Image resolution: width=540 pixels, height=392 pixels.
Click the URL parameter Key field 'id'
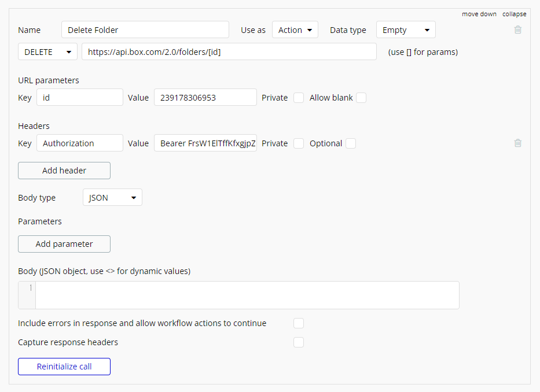[79, 97]
